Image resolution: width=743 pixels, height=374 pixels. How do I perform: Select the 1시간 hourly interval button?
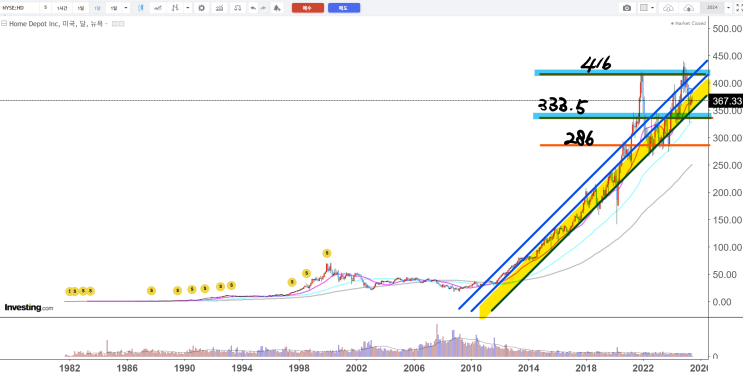[x=62, y=8]
